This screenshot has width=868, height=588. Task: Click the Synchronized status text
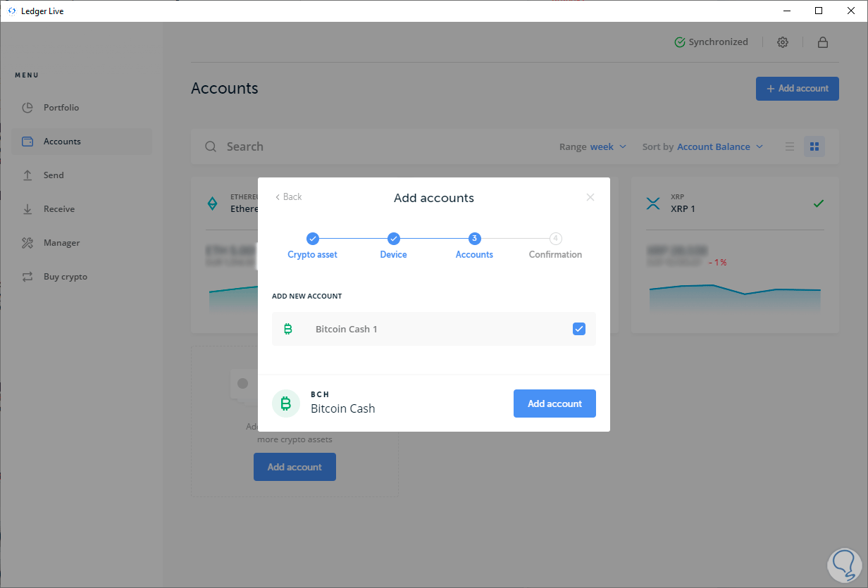[719, 42]
